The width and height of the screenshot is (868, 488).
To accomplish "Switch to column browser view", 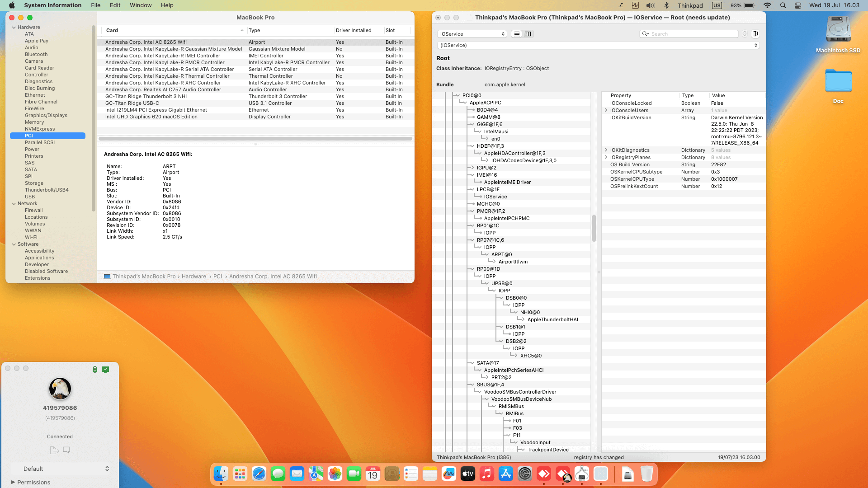I will tap(528, 34).
